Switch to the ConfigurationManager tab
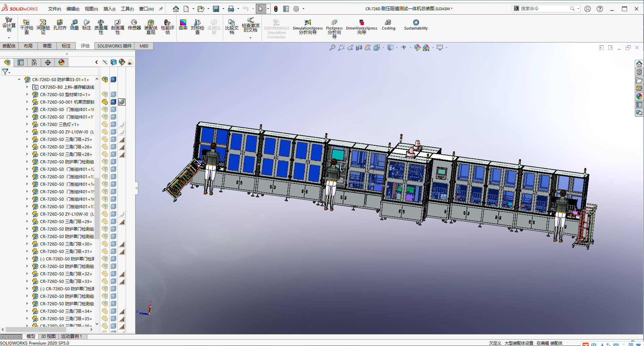The height and width of the screenshot is (346, 644). (34, 62)
